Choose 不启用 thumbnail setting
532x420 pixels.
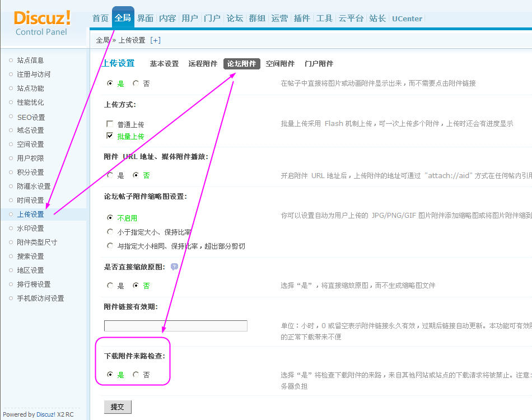pyautogui.click(x=110, y=217)
